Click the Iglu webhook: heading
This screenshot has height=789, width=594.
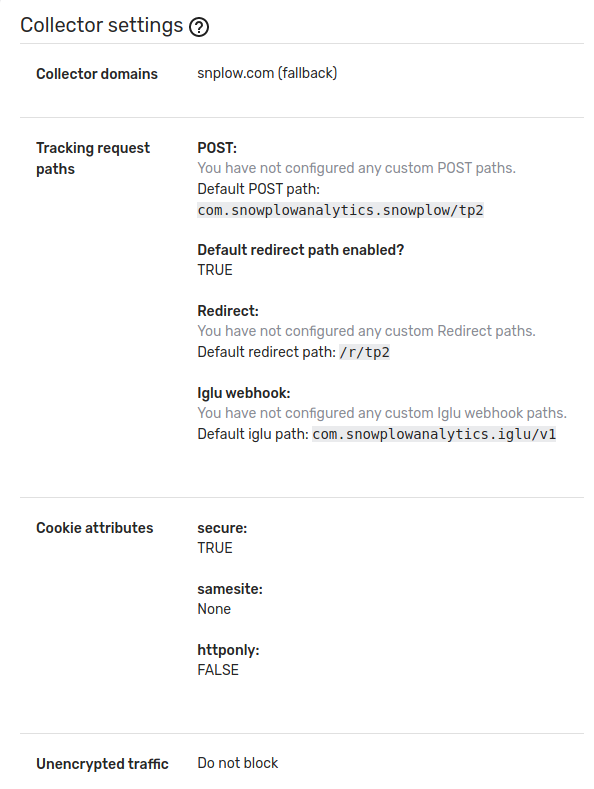tap(244, 393)
